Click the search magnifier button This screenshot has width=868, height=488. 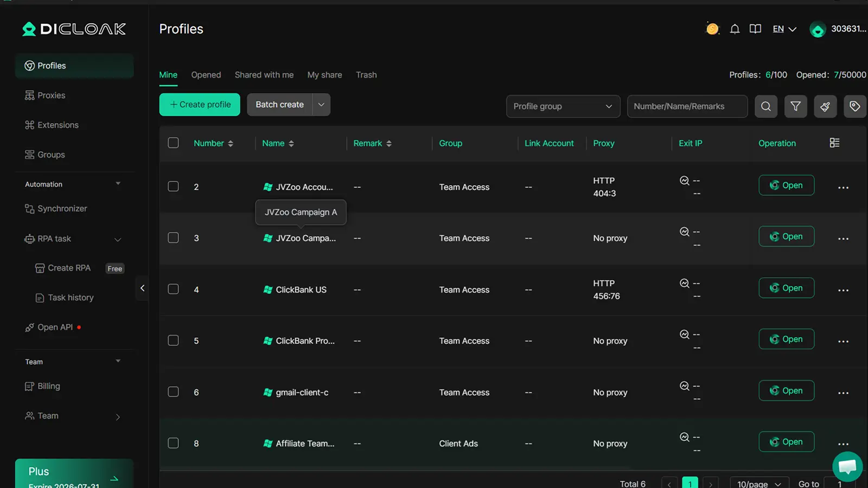coord(766,106)
